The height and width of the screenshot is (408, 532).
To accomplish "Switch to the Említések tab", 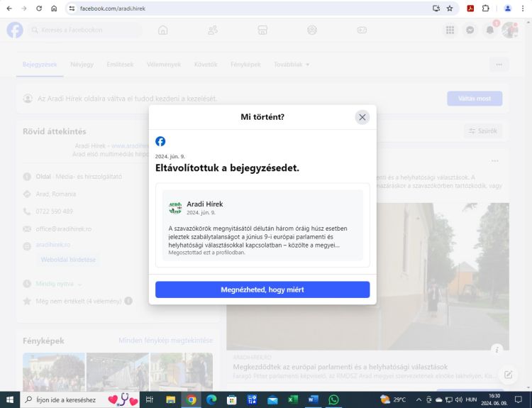I will click(120, 65).
